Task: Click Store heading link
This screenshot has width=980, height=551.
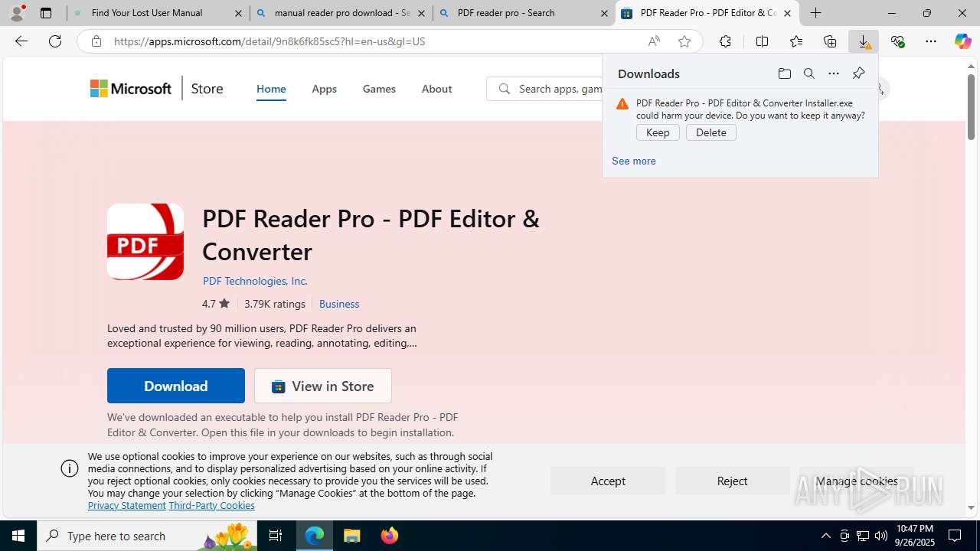Action: [x=207, y=89]
